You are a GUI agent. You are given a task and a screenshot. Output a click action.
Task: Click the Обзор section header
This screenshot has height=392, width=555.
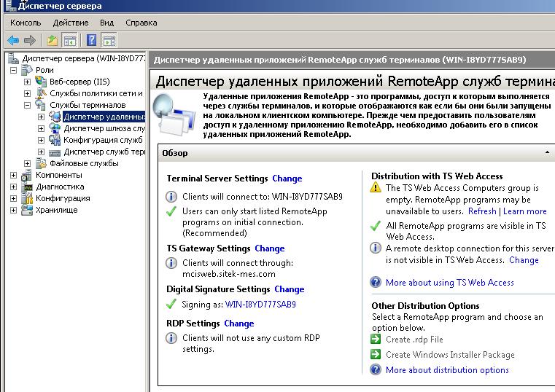357,153
